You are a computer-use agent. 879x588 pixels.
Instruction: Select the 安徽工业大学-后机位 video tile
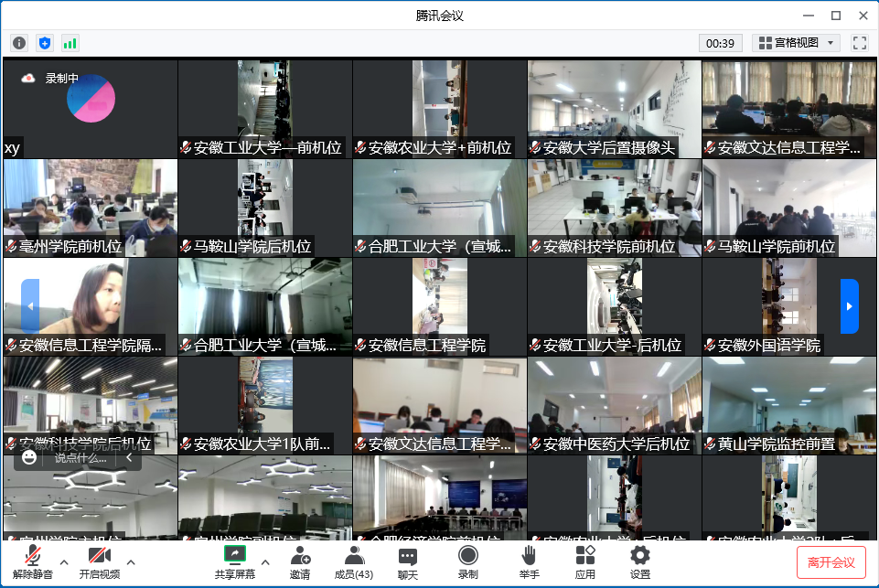[x=615, y=306]
